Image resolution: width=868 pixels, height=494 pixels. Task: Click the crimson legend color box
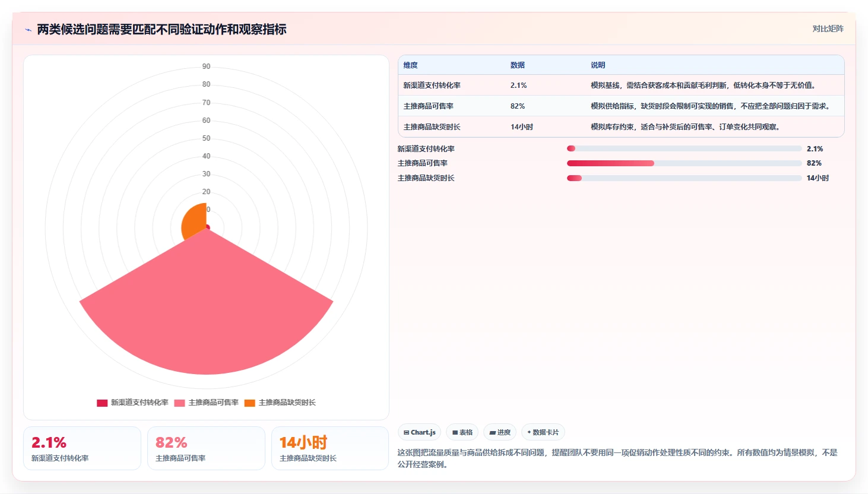(x=102, y=403)
